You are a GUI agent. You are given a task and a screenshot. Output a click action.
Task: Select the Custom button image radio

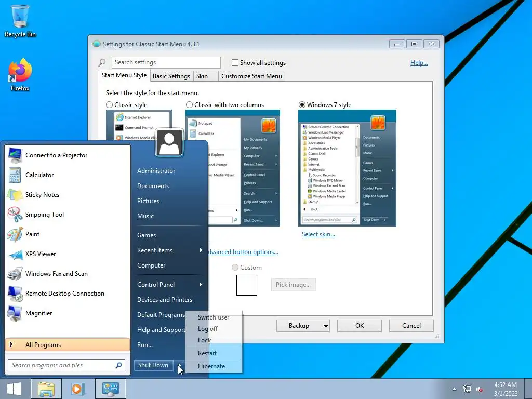click(235, 268)
